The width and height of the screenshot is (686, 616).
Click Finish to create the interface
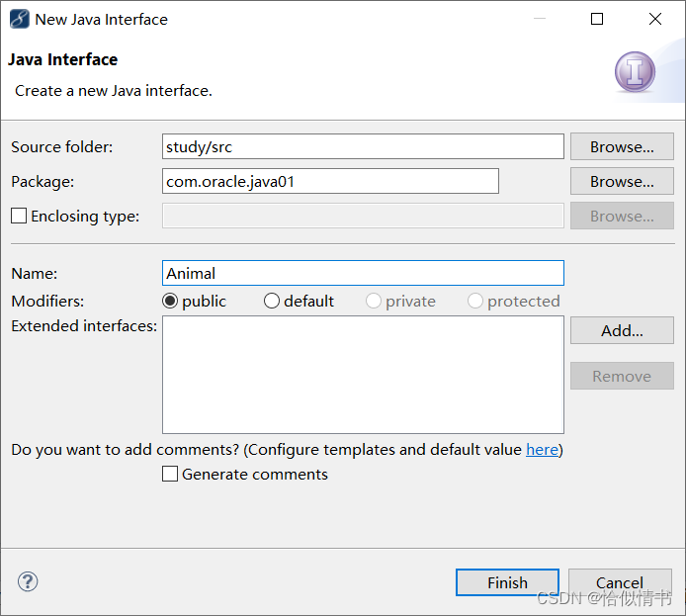pyautogui.click(x=507, y=582)
